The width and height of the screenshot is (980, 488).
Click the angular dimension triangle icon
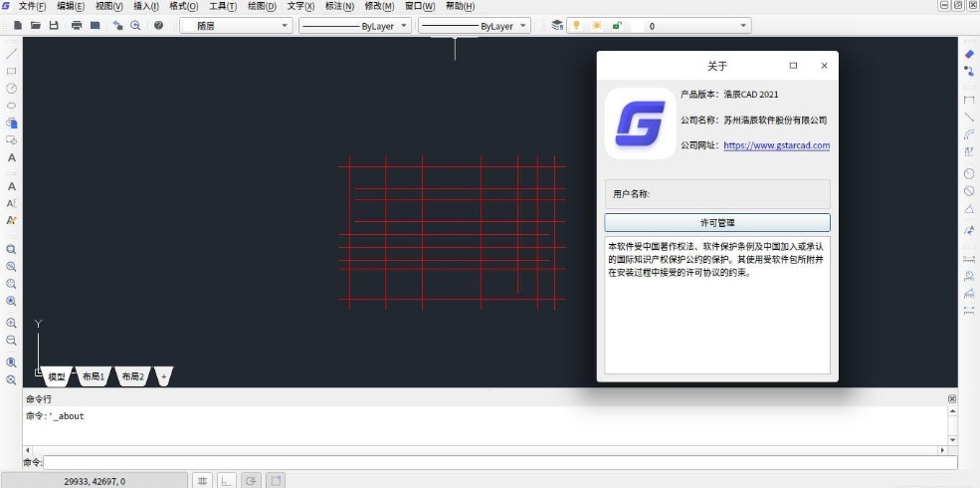coord(969,208)
